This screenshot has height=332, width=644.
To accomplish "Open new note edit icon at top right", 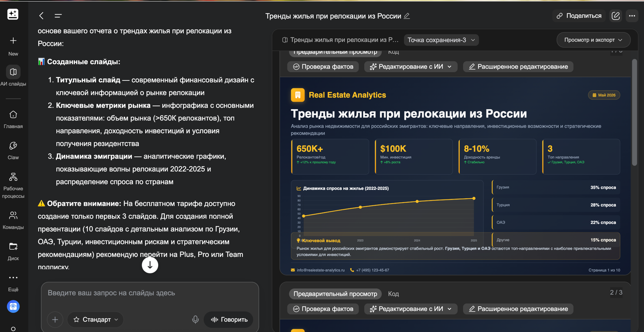I will (616, 16).
